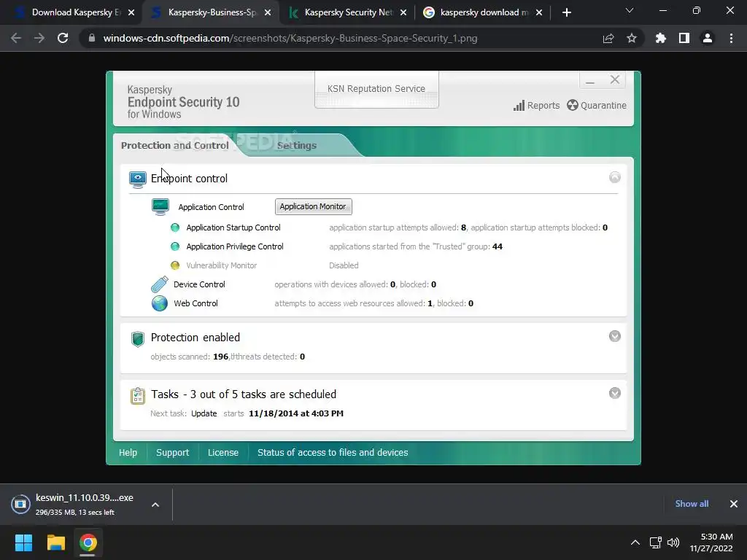Expand the Protection enabled section
The height and width of the screenshot is (560, 747).
(614, 336)
